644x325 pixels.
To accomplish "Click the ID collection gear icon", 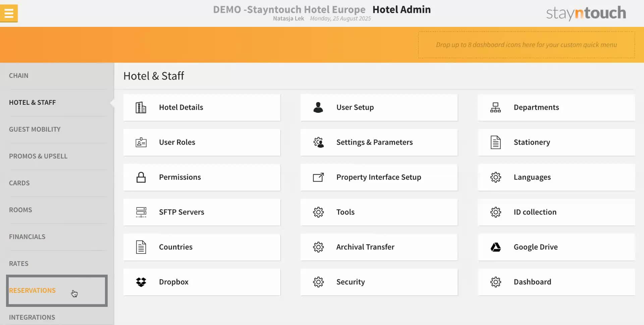I will (x=495, y=212).
